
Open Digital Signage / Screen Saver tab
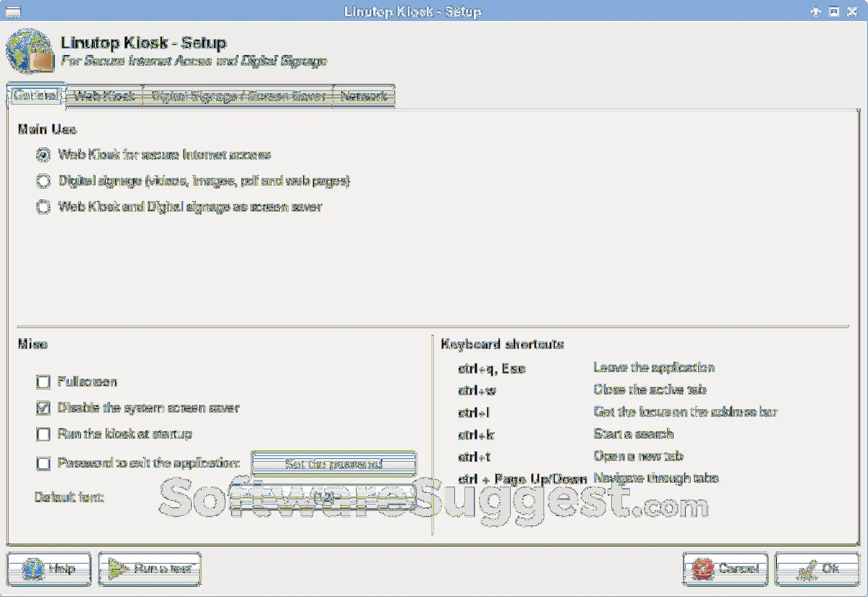(x=238, y=96)
